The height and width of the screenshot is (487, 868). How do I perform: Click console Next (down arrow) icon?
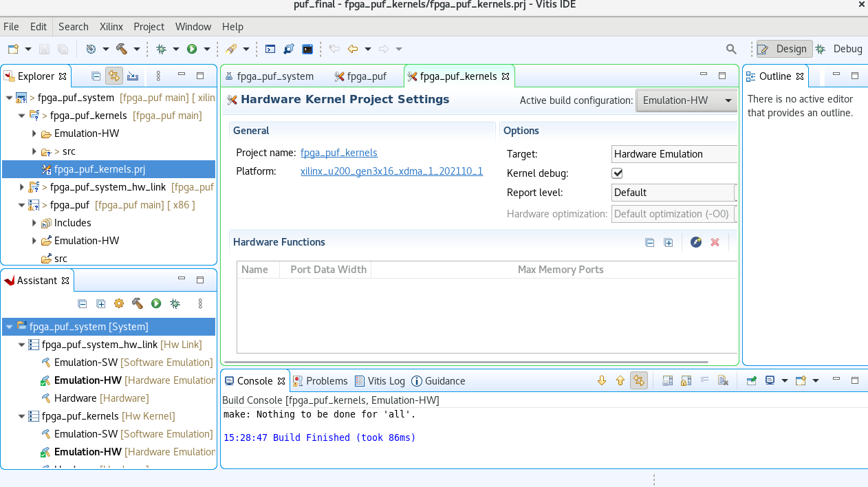pos(602,380)
